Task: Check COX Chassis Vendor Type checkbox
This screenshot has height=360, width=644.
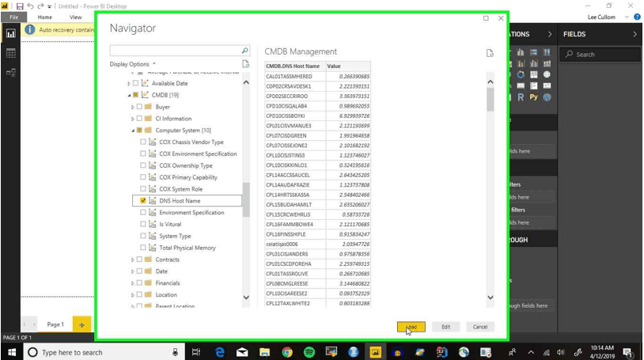Action: coord(143,142)
